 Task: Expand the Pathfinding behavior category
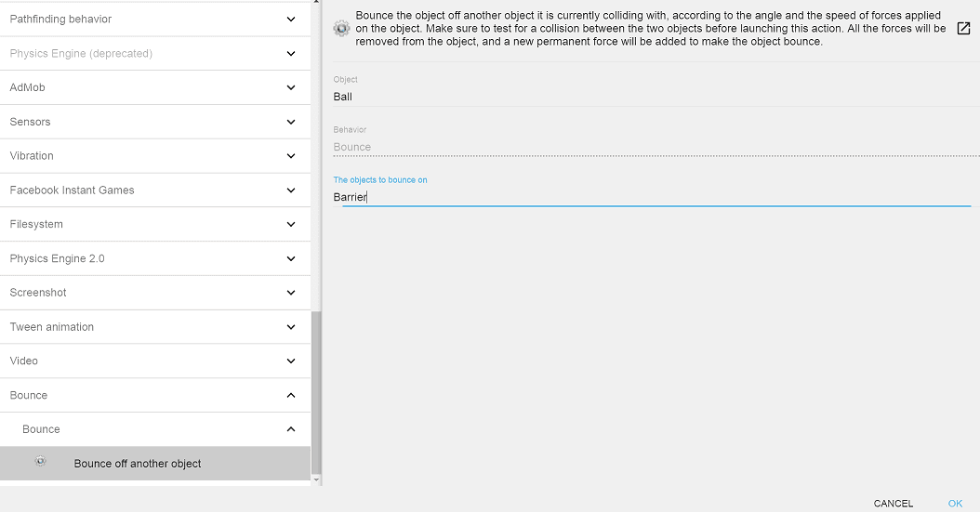(x=291, y=20)
